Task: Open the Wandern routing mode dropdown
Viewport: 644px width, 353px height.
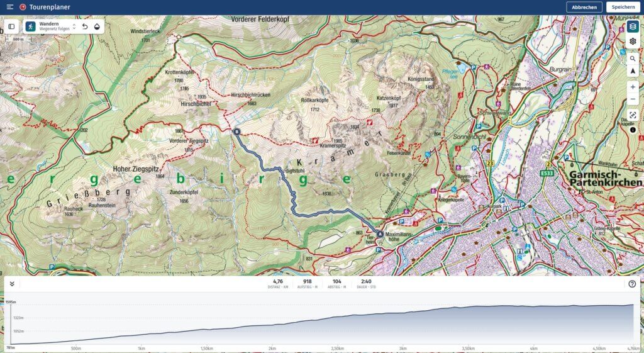Action: point(74,26)
